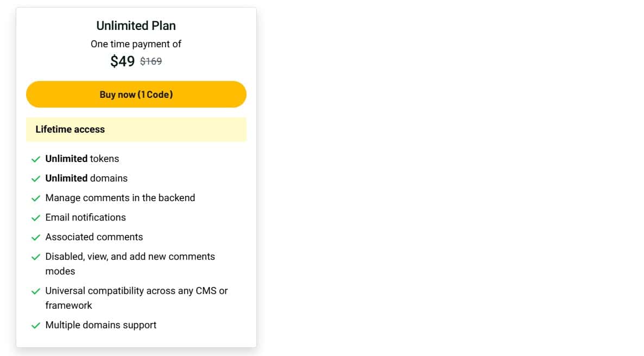The image size is (644, 356).
Task: Click the Email notifications feature label
Action: click(86, 217)
